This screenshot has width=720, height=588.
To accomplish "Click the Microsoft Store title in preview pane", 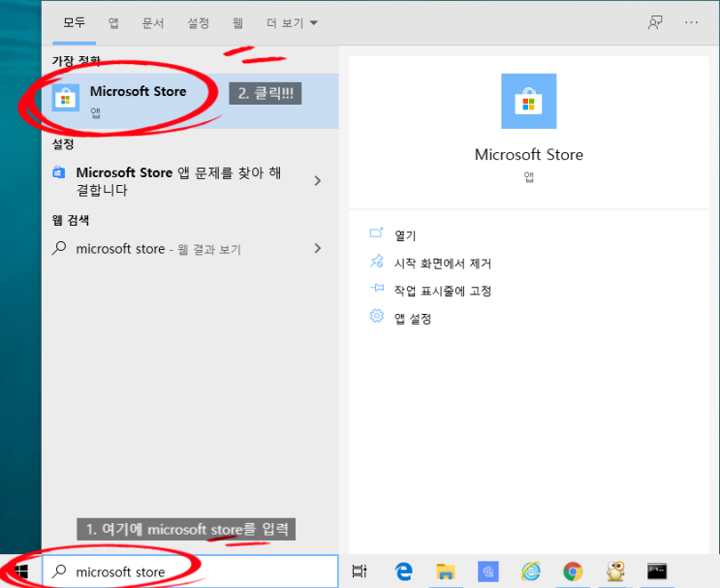I will [528, 155].
